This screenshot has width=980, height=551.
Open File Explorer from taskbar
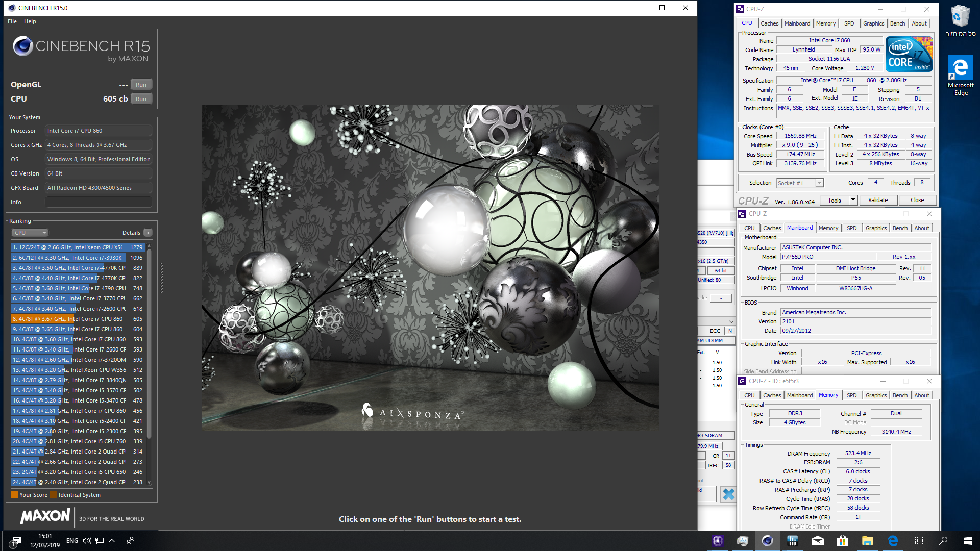[867, 541]
